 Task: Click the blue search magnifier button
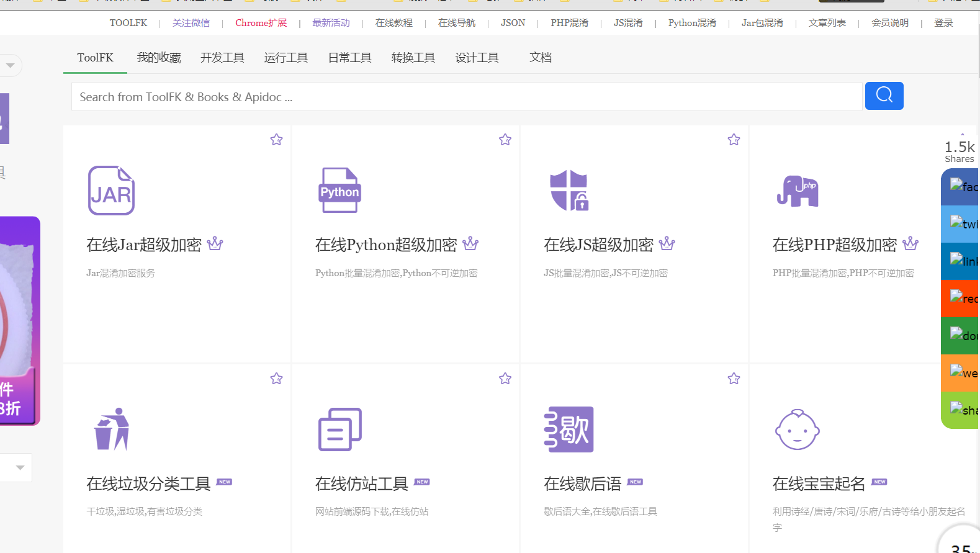(x=884, y=96)
